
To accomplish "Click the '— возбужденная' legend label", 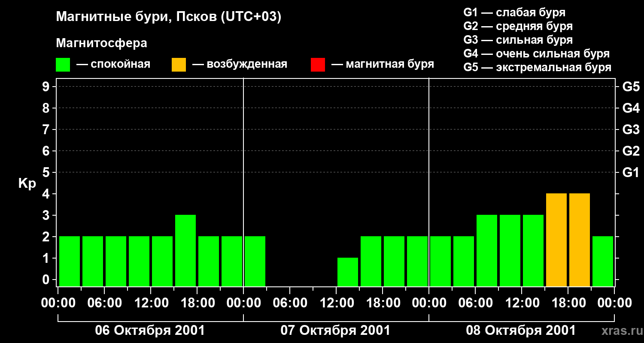I will click(240, 64).
